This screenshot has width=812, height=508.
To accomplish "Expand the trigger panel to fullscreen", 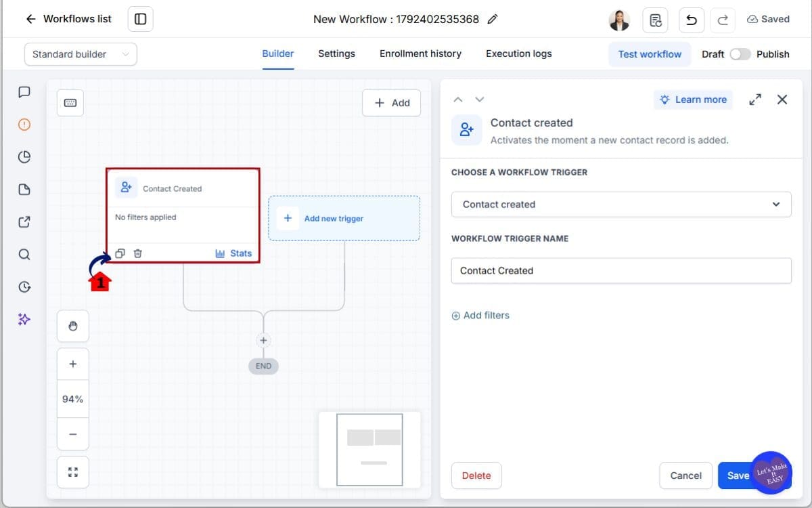I will tap(755, 100).
